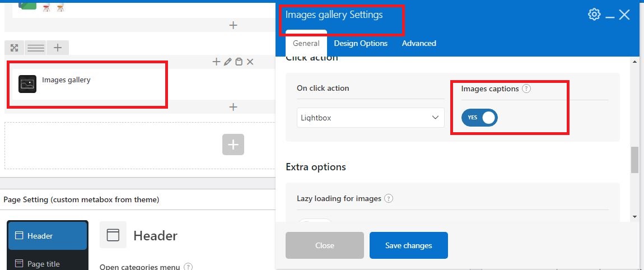Switch to the Advanced tab
Image resolution: width=644 pixels, height=270 pixels.
(x=419, y=43)
